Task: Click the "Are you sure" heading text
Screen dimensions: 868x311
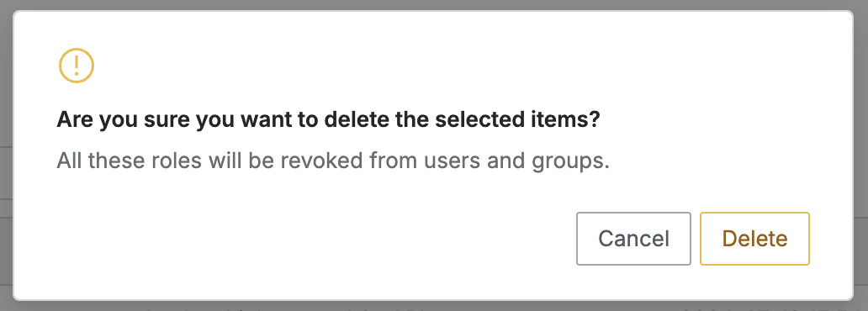Action: pyautogui.click(x=328, y=119)
